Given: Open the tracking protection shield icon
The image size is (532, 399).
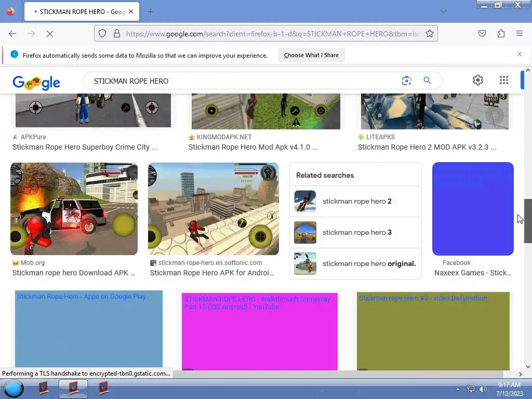Looking at the screenshot, I should pos(102,34).
